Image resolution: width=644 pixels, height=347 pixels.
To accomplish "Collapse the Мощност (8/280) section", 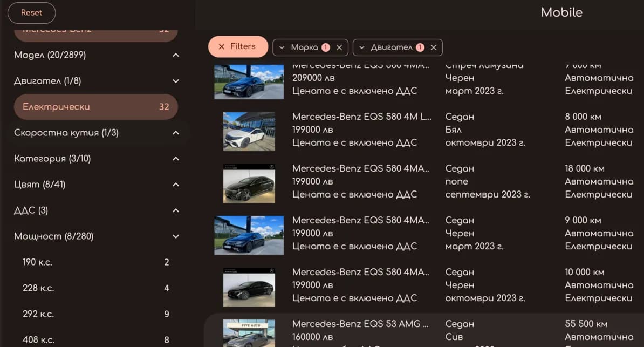I will point(175,236).
